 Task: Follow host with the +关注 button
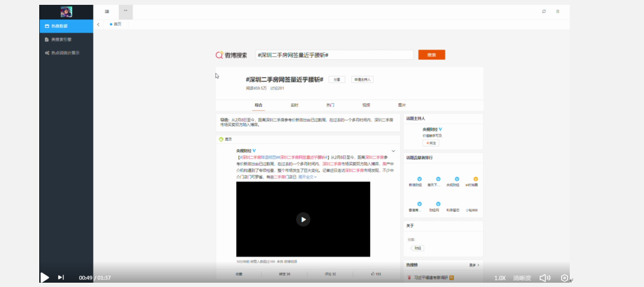click(x=431, y=143)
